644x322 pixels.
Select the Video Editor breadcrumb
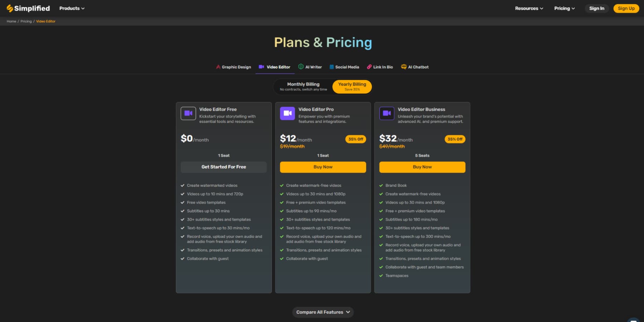pos(46,21)
